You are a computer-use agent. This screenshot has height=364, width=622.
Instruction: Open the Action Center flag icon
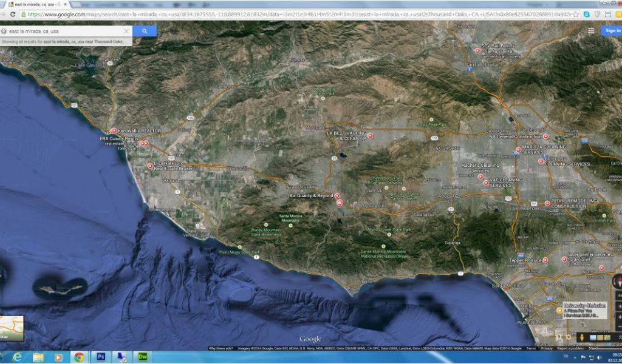pyautogui.click(x=583, y=358)
